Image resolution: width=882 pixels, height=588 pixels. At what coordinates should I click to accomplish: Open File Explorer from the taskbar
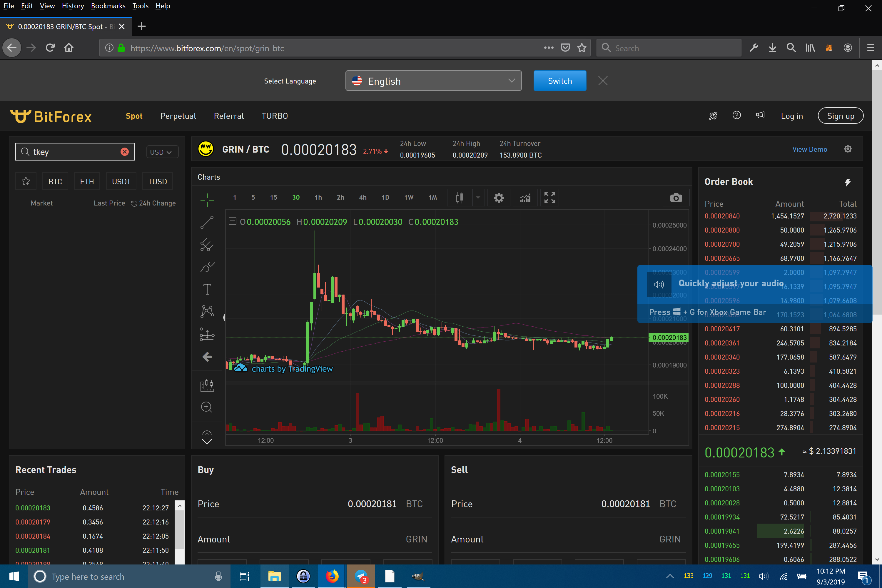coord(275,576)
